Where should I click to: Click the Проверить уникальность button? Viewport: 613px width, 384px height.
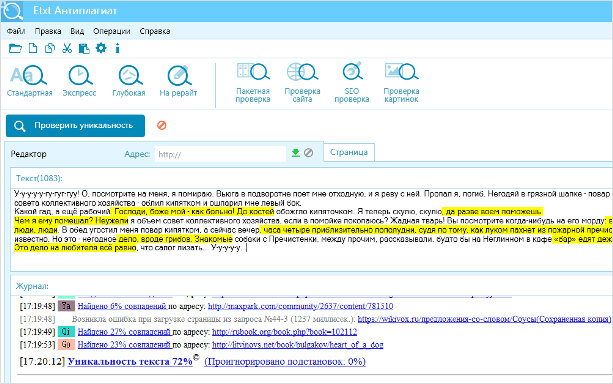tap(75, 126)
